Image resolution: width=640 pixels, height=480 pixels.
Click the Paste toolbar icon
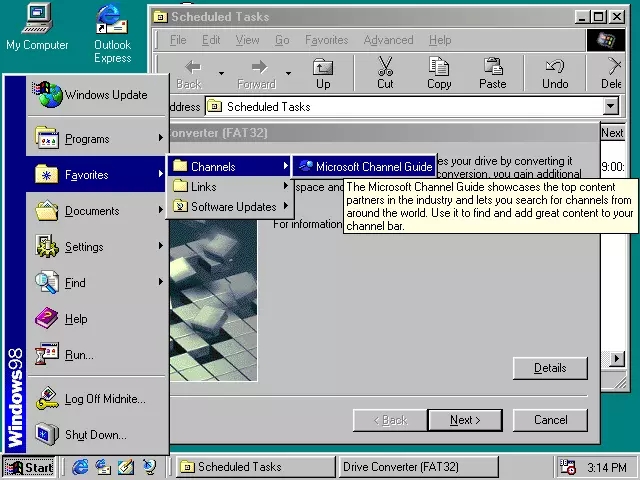click(493, 73)
